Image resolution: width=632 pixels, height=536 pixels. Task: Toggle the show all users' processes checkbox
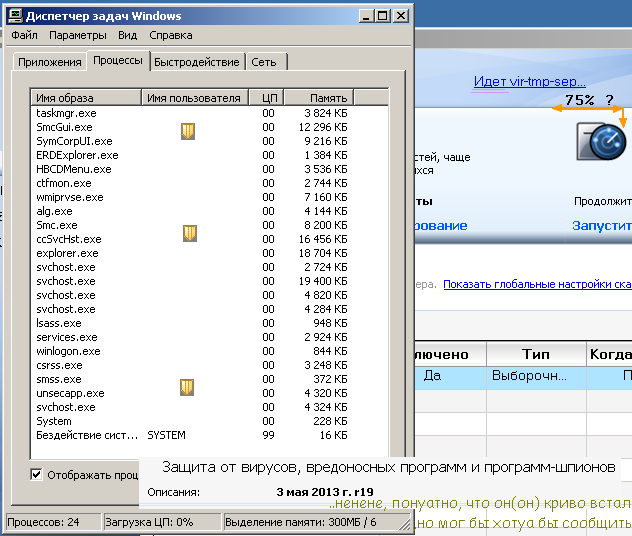tap(36, 474)
